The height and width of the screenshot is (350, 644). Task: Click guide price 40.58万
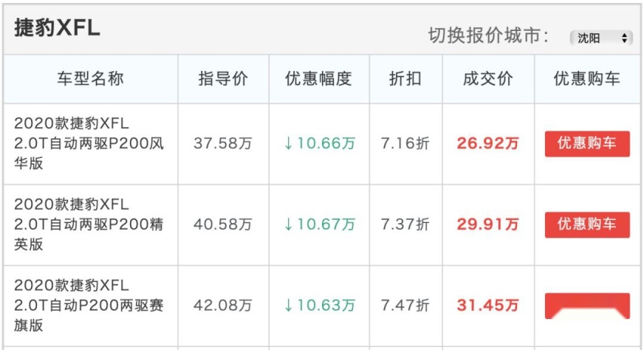223,225
